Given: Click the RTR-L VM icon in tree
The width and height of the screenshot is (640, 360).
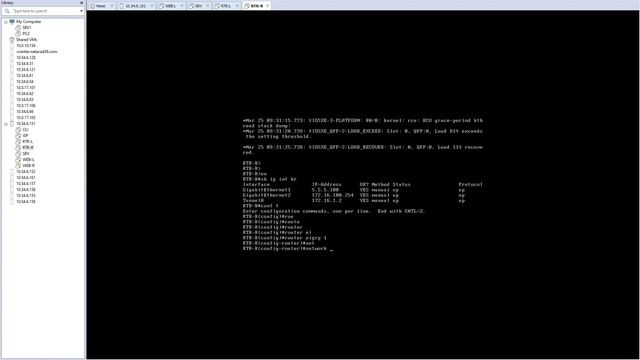Looking at the screenshot, I should 18,142.
